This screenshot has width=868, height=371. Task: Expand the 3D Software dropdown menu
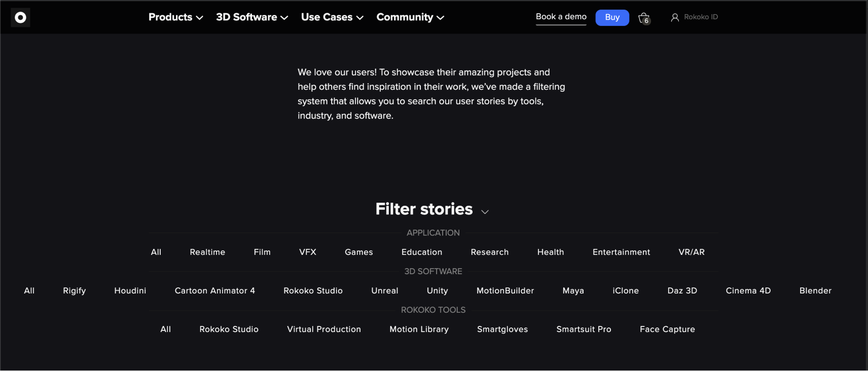click(x=252, y=17)
